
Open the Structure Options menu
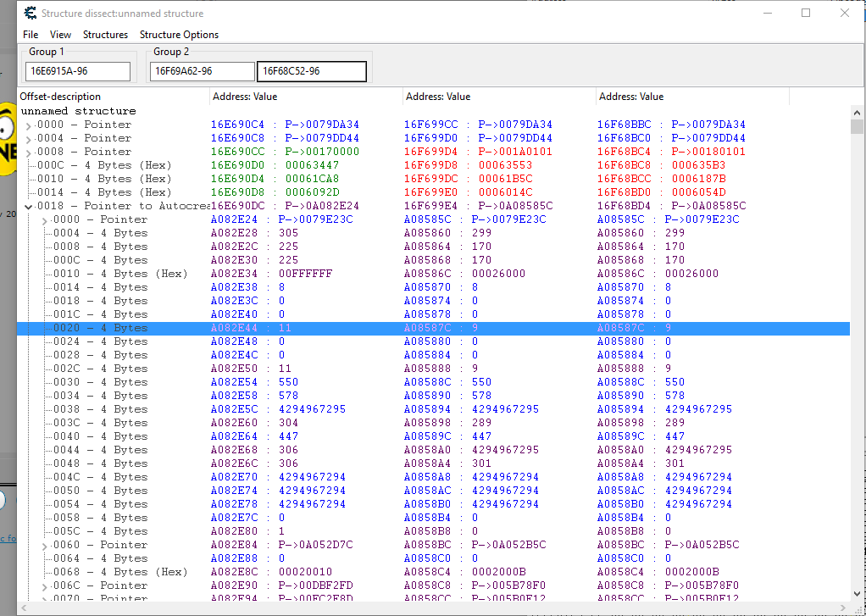(179, 34)
